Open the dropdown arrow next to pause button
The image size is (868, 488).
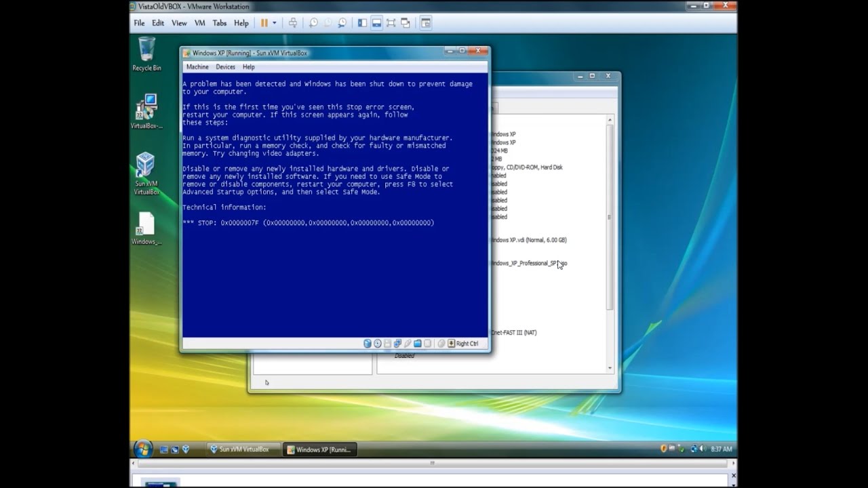[275, 22]
